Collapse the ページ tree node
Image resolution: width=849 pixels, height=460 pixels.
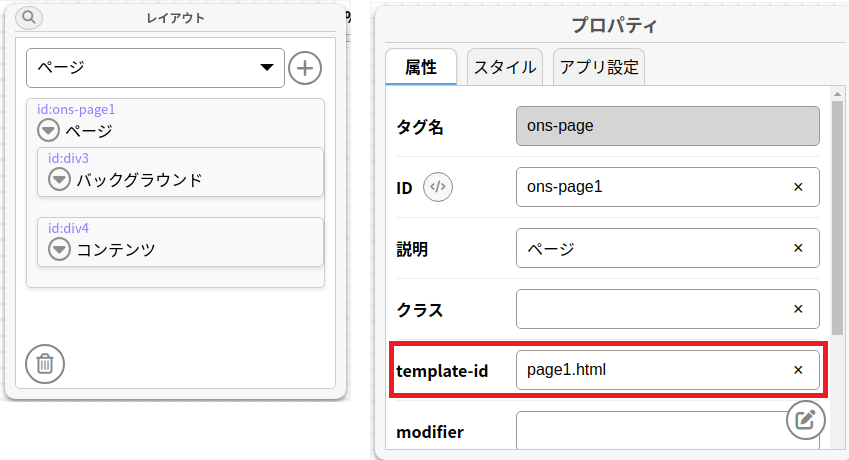click(x=48, y=131)
